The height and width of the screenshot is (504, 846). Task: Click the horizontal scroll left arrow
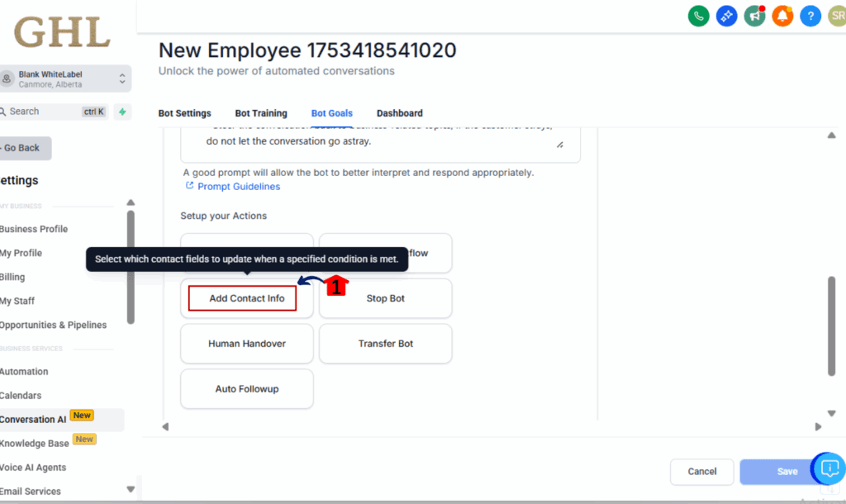click(165, 427)
